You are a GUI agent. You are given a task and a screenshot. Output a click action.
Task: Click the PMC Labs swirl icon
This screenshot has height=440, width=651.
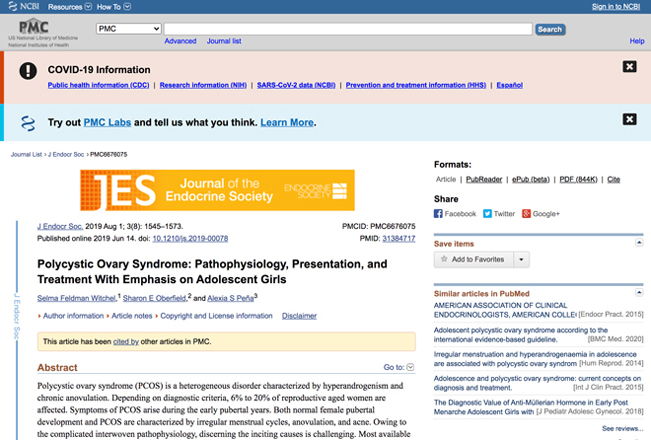point(28,123)
